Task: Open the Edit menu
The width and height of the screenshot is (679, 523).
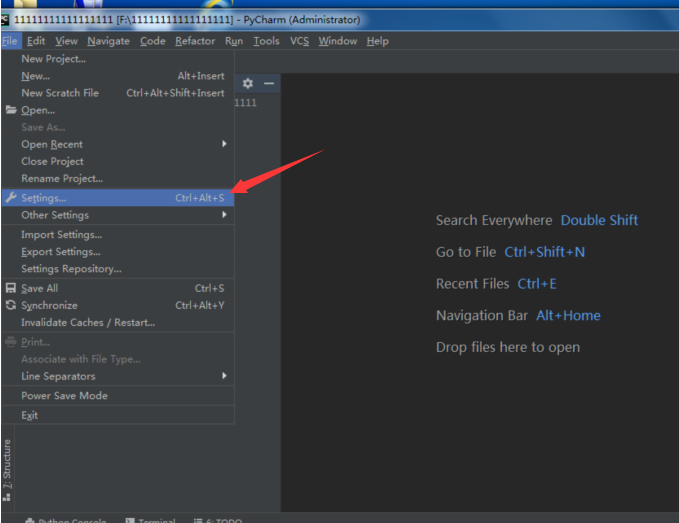Action: 36,41
